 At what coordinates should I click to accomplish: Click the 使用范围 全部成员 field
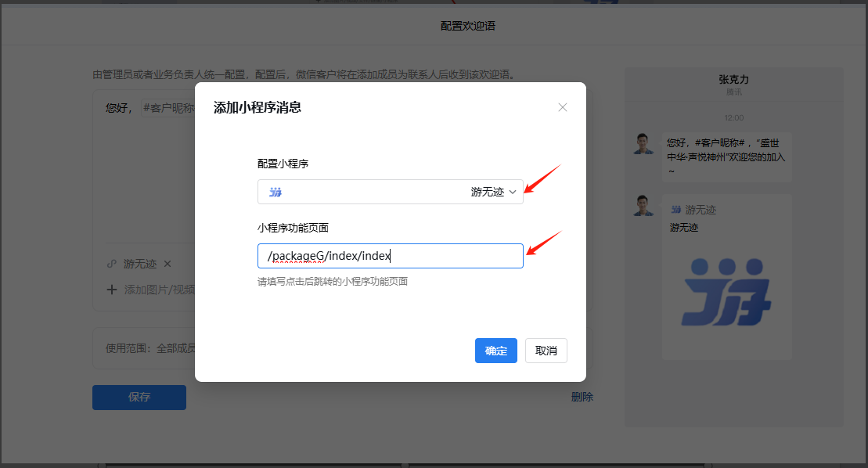[150, 348]
